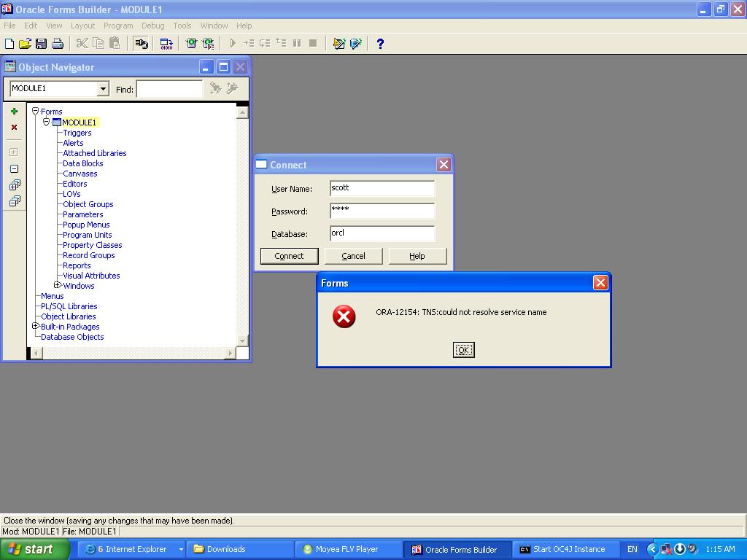747x560 pixels.
Task: Click the Find Next satellite icon
Action: coord(216,88)
